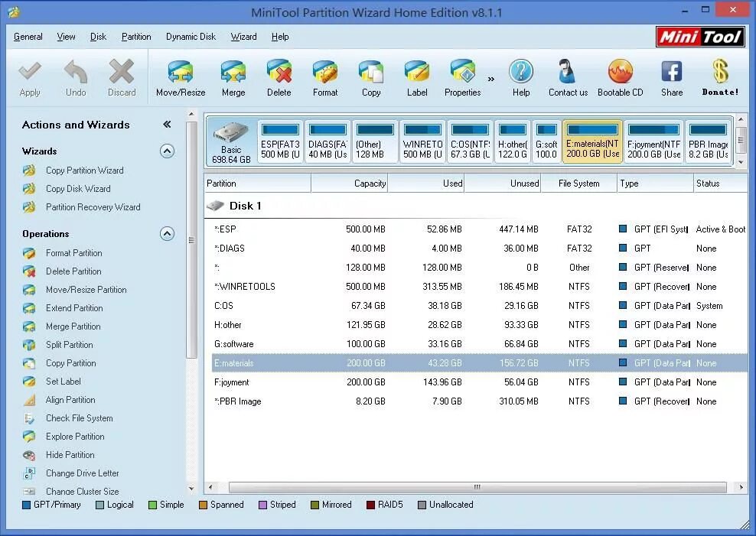
Task: Click the Share Facebook icon
Action: click(672, 72)
